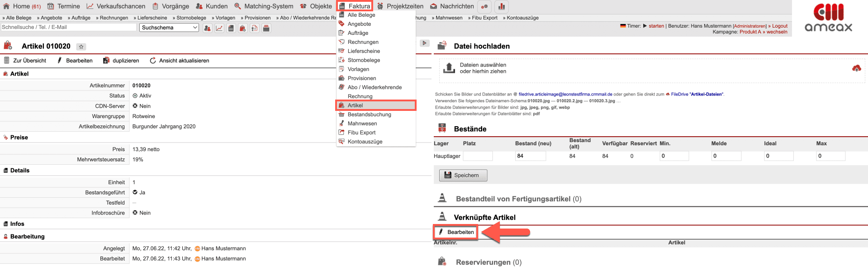Expand the Reservierungen section

pos(489,262)
